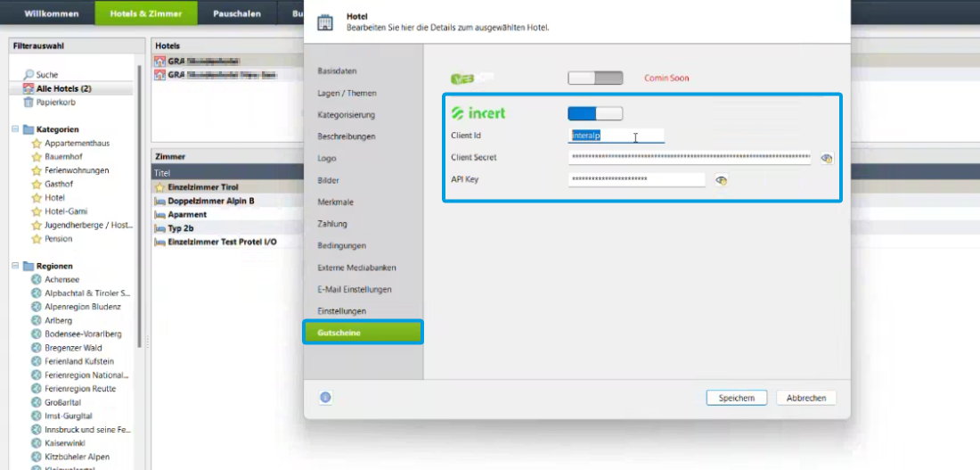Select Ferienland Kufstein region
The image size is (980, 470).
[78, 362]
